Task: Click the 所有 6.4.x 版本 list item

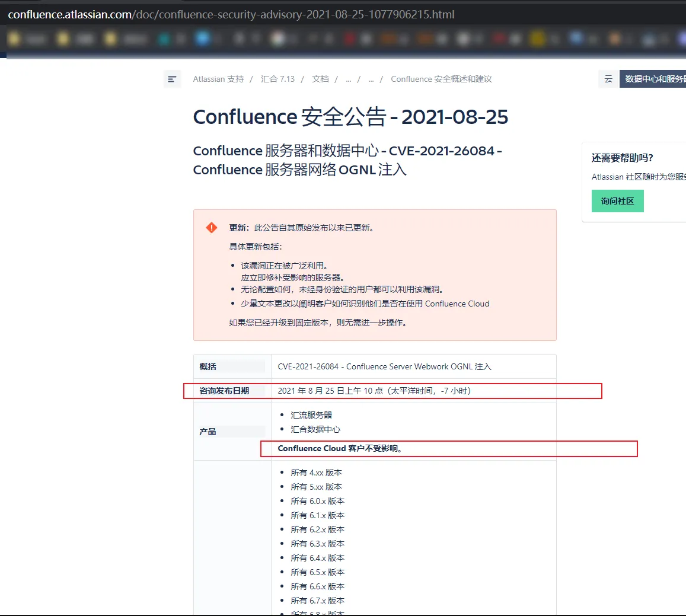Action: pyautogui.click(x=317, y=558)
